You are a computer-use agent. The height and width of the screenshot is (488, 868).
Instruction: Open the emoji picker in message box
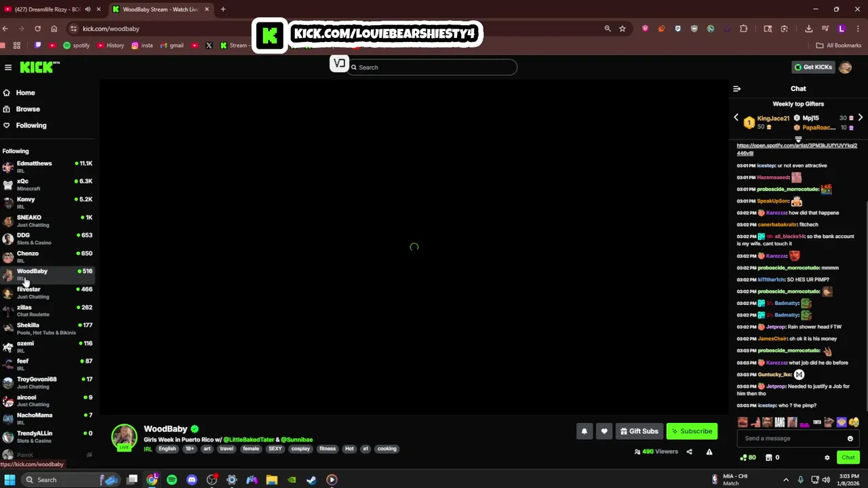[850, 439]
